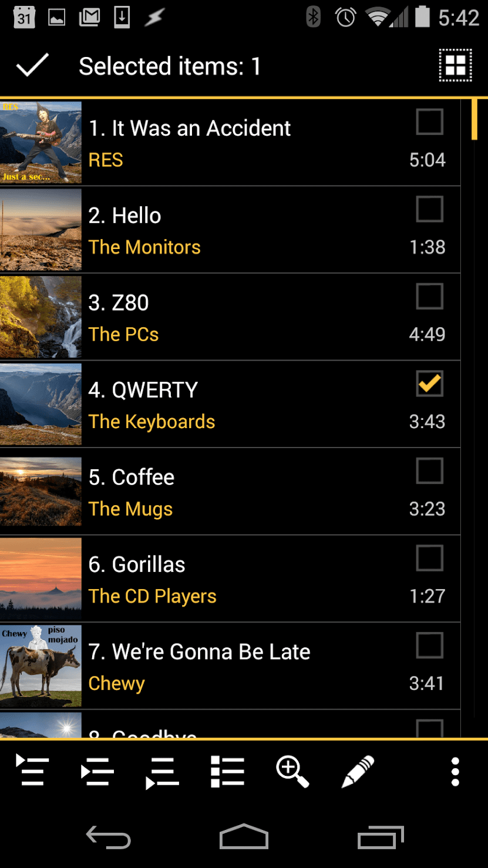Tap the top-arrow playlist icon
Image resolution: width=488 pixels, height=868 pixels.
click(x=32, y=771)
